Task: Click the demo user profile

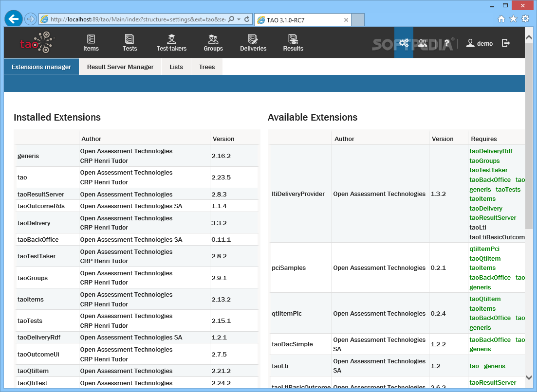Action: tap(480, 43)
